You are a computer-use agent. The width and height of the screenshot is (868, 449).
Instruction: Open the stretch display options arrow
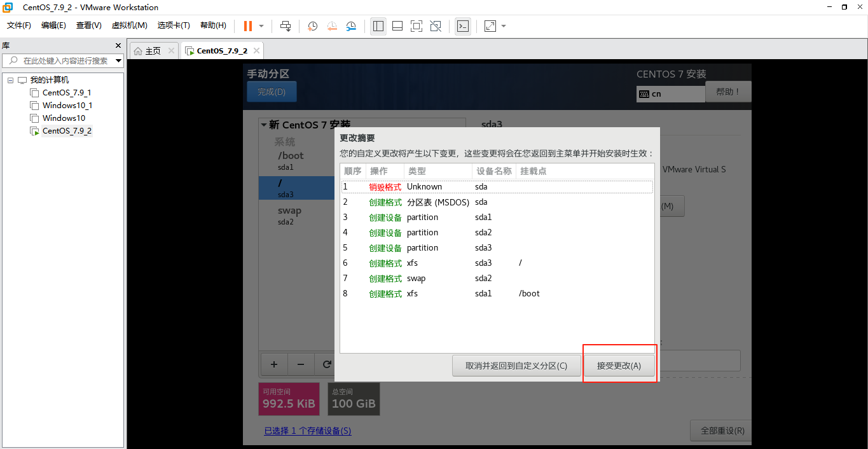[x=504, y=26]
